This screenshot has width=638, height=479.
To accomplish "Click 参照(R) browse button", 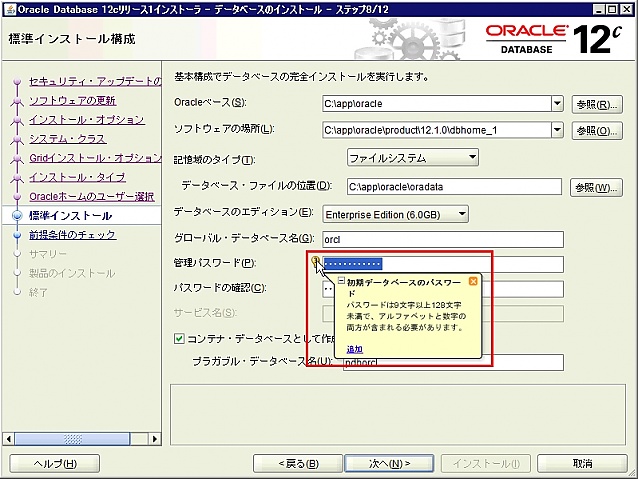I will coord(597,105).
